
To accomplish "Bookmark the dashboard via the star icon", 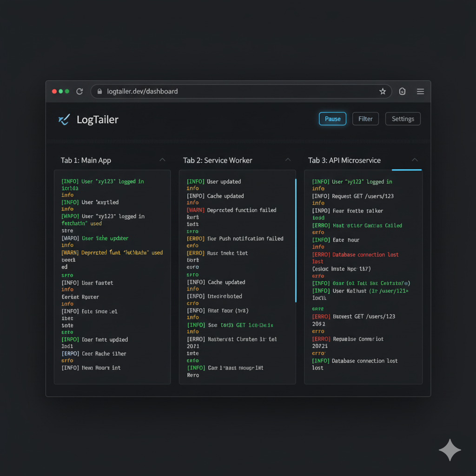I will pyautogui.click(x=383, y=91).
